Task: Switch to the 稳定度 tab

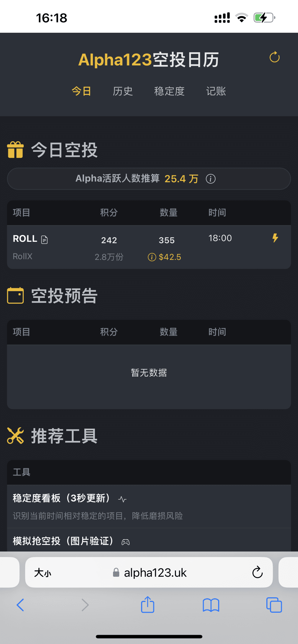Action: coord(169,91)
